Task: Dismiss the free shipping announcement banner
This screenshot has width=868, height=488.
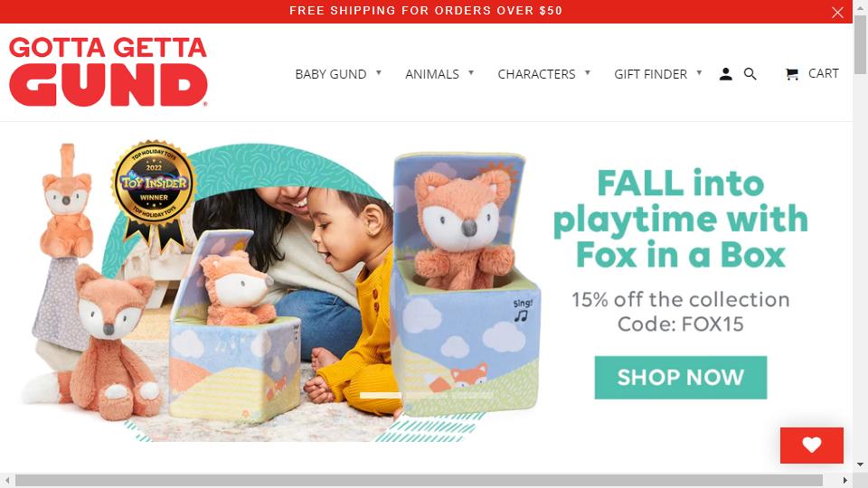Action: click(837, 12)
